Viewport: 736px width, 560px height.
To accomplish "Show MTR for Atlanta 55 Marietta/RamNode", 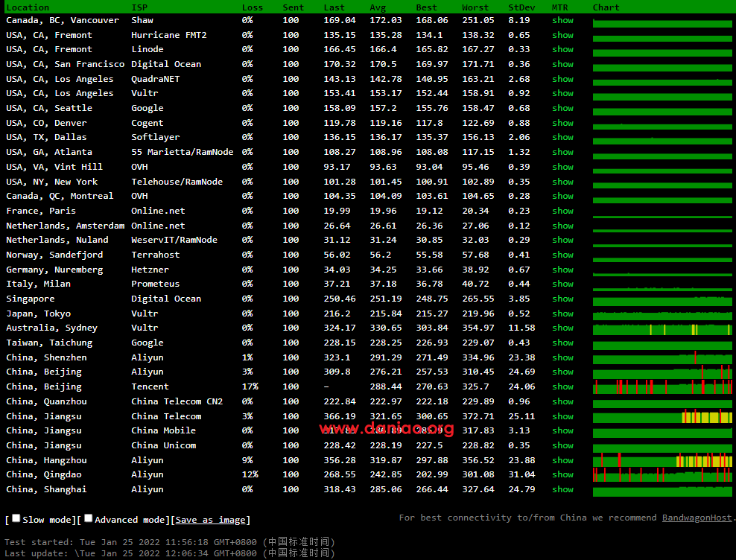I will 562,152.
